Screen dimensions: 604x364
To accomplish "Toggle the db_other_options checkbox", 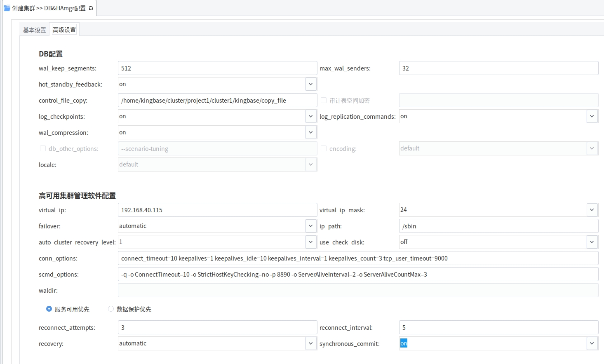I will (43, 148).
